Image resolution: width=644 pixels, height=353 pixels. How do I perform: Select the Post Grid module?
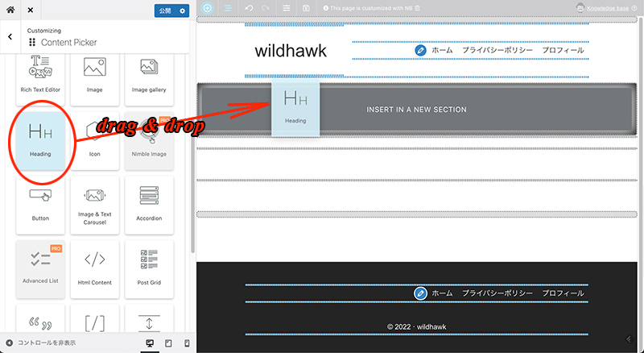click(x=148, y=267)
